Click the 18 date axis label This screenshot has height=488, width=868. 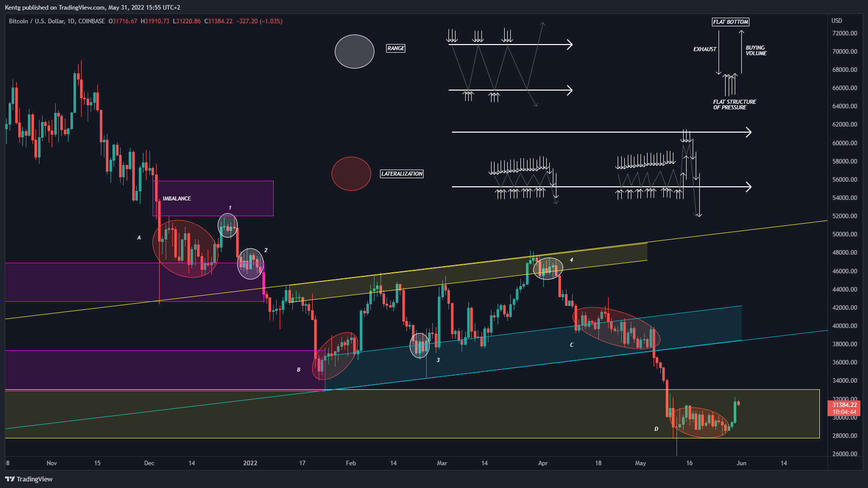pyautogui.click(x=598, y=463)
